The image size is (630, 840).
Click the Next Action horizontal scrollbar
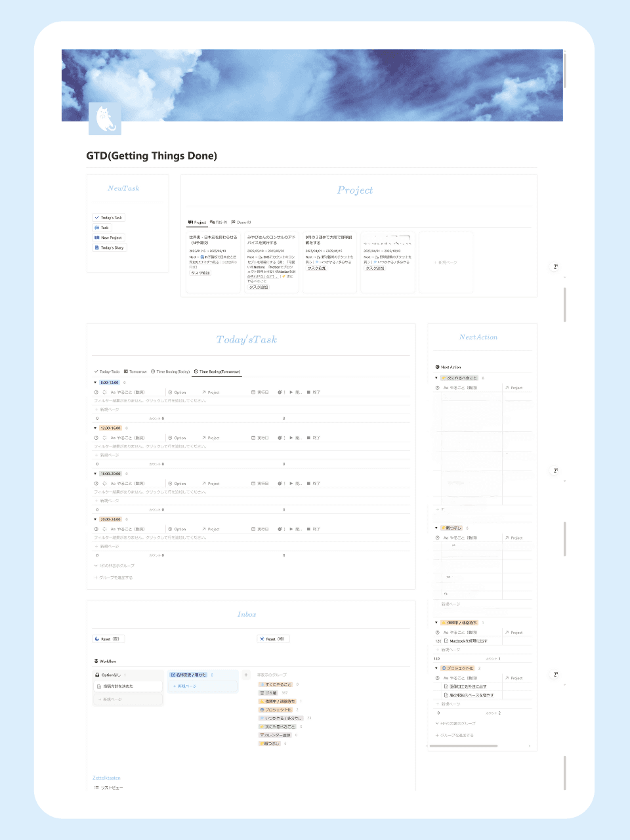click(x=467, y=746)
